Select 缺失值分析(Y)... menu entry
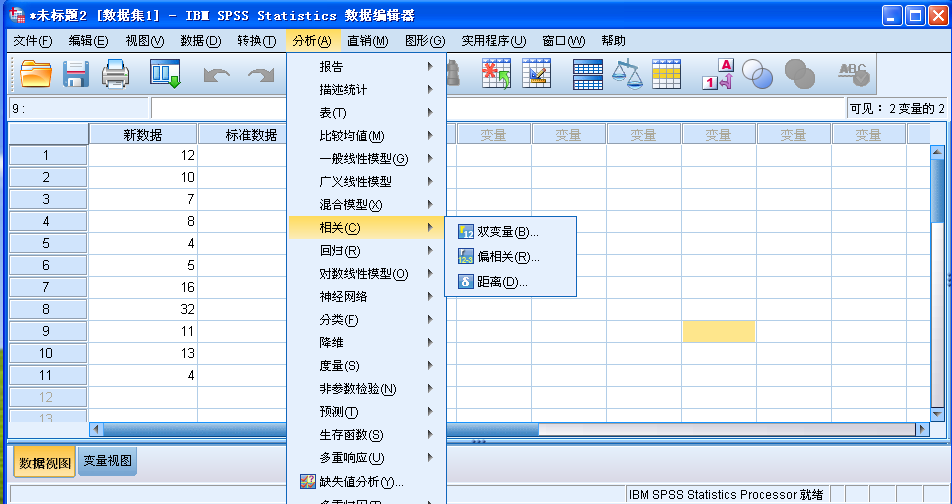 pos(367,482)
